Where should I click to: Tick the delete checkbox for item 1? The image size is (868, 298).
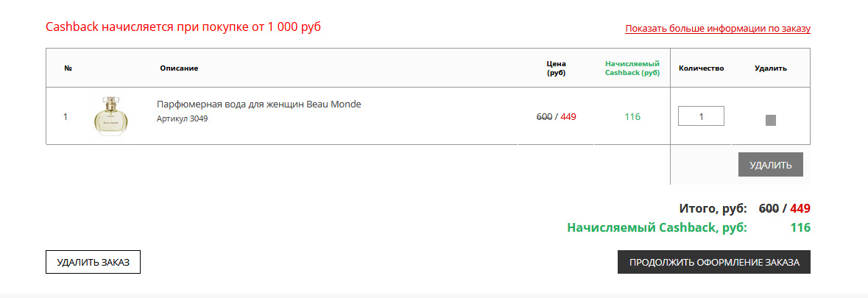[x=771, y=120]
